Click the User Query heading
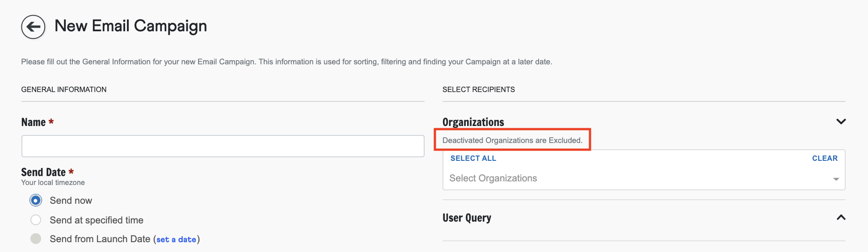 point(467,218)
